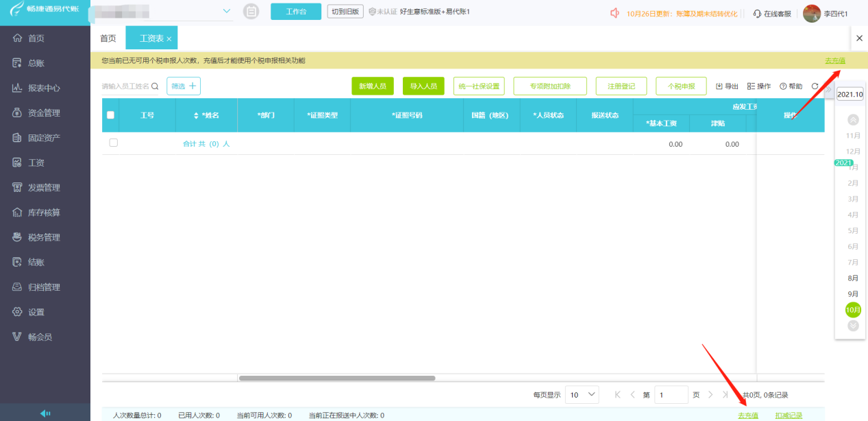Click the horizontal table scrollbar

[336, 378]
